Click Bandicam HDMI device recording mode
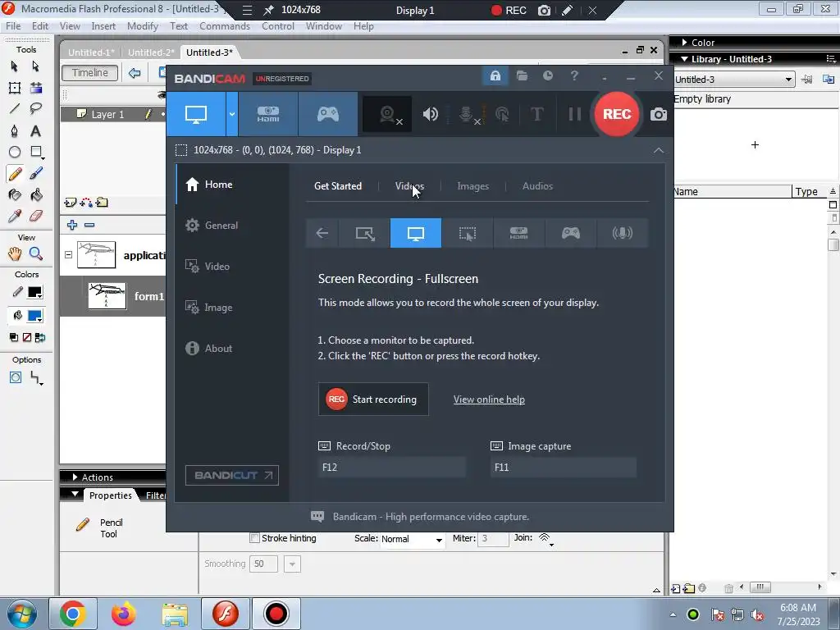This screenshot has height=630, width=840. 268,113
